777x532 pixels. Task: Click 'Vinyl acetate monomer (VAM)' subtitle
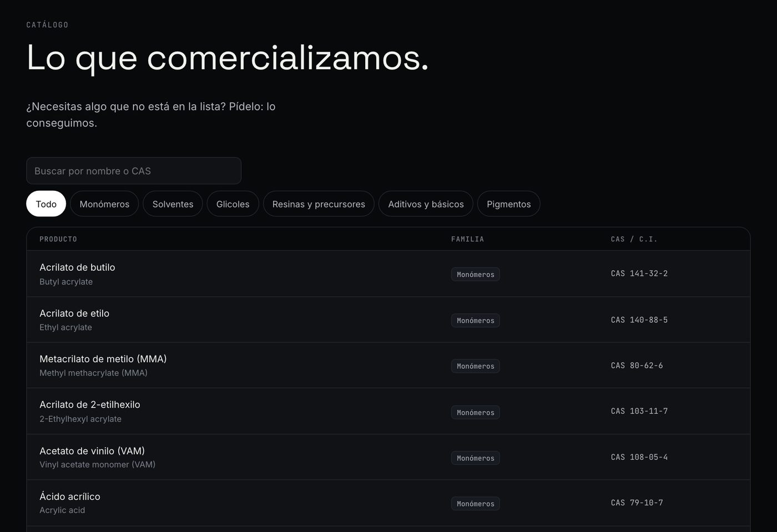pos(97,464)
